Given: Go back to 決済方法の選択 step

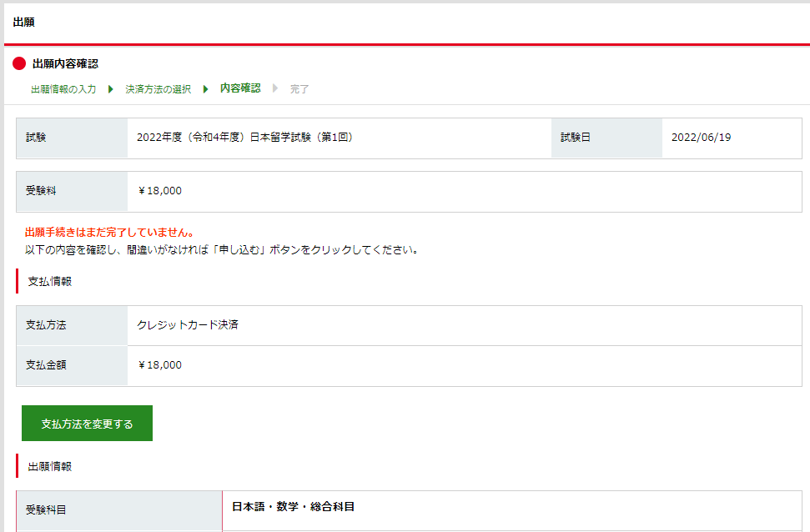Looking at the screenshot, I should [x=158, y=89].
